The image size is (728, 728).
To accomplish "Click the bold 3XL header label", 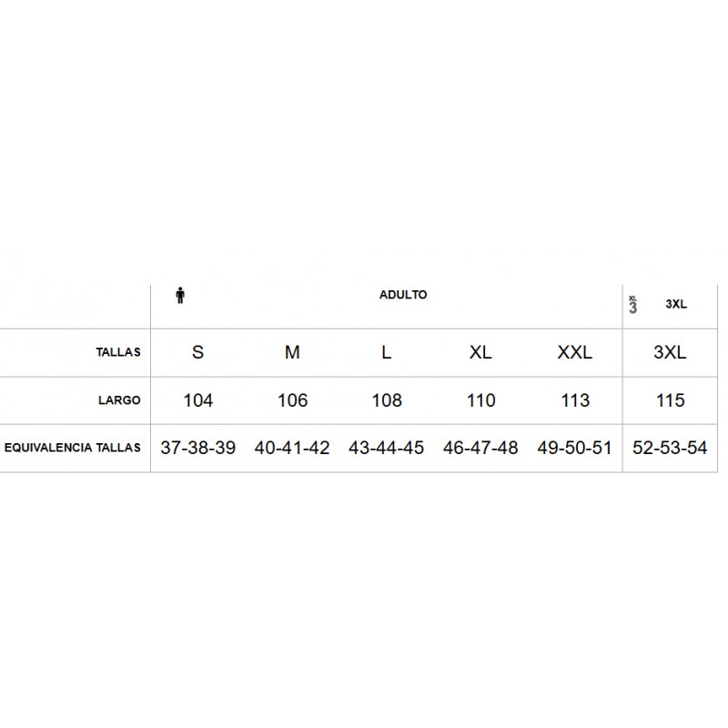I will click(676, 304).
